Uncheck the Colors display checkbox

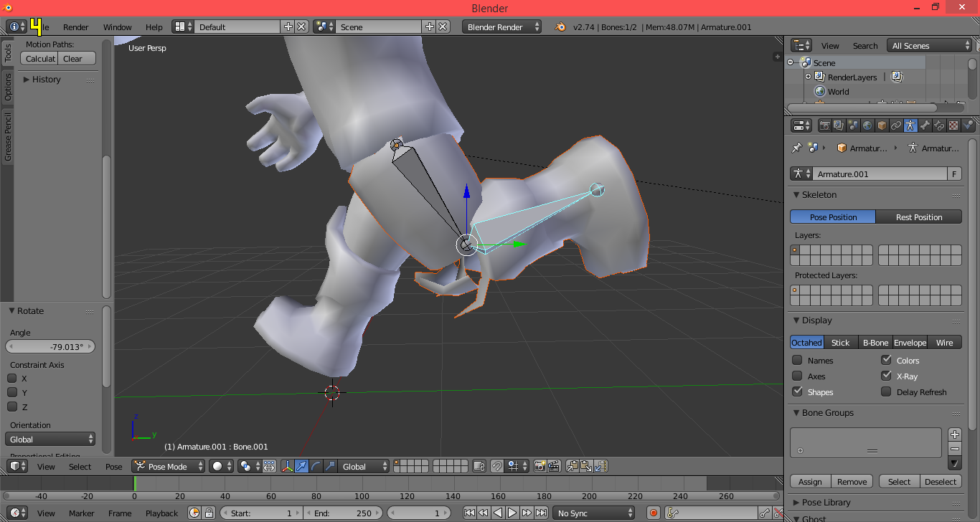[x=886, y=360]
